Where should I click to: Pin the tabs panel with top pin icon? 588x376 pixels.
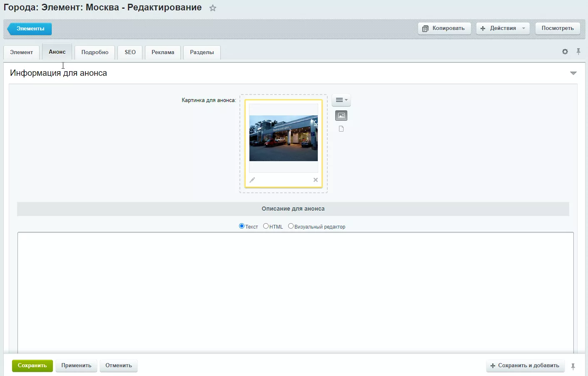click(578, 52)
